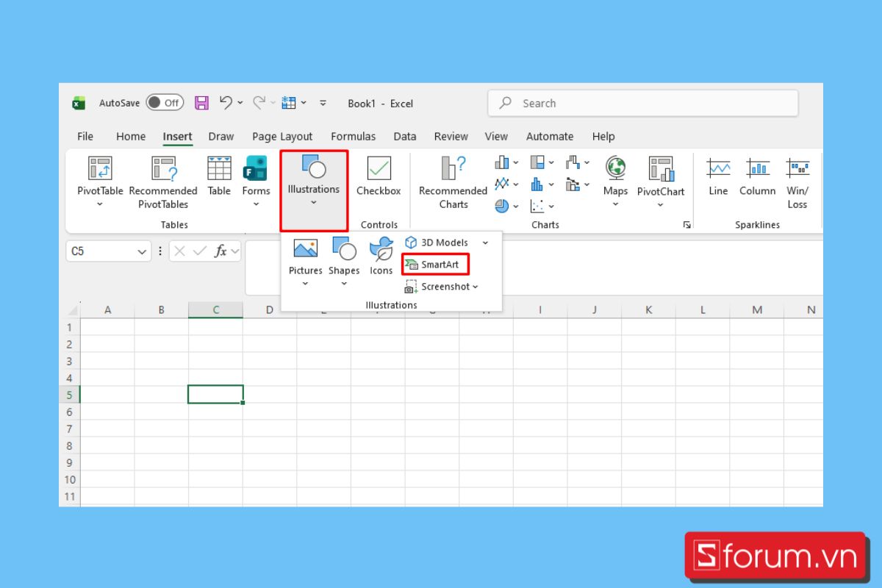
Task: Click the PivotTable icon
Action: 100,169
